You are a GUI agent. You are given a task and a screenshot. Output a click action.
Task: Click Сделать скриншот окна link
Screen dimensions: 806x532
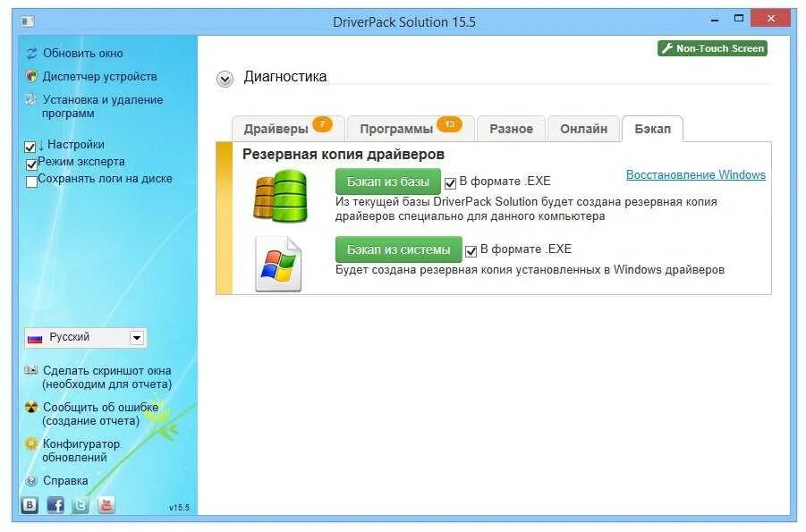(107, 377)
